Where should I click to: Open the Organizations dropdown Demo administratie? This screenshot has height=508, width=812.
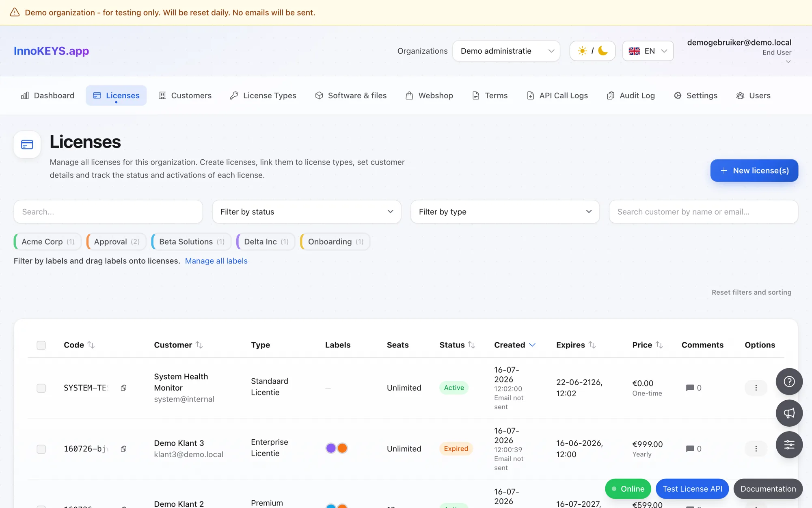(x=506, y=51)
